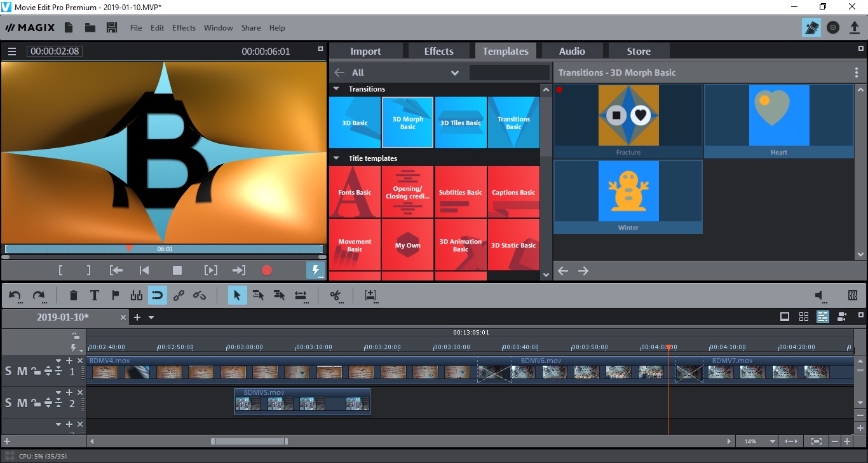The height and width of the screenshot is (463, 868).
Task: Open the project tab dropdown arrow
Action: click(151, 317)
